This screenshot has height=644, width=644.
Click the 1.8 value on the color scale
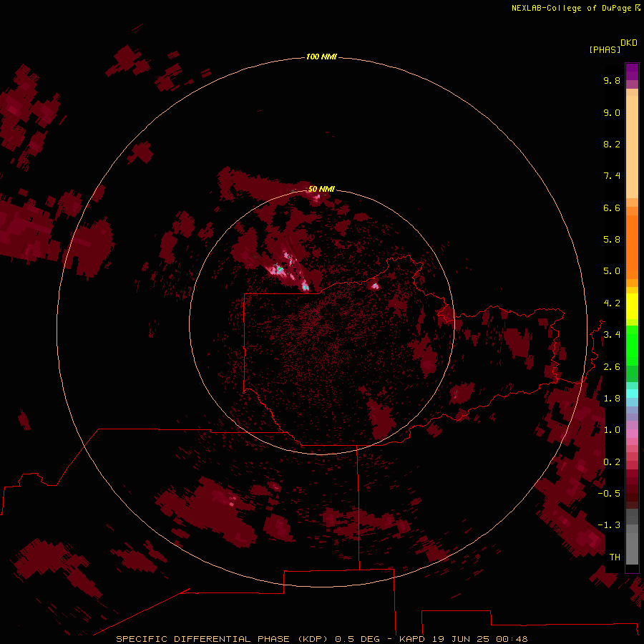(612, 399)
